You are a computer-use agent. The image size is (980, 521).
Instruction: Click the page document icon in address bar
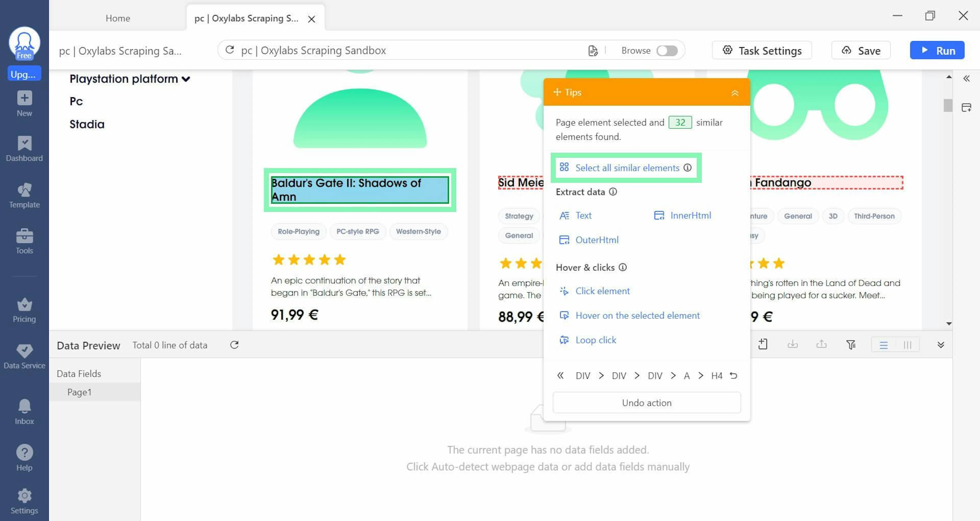593,50
